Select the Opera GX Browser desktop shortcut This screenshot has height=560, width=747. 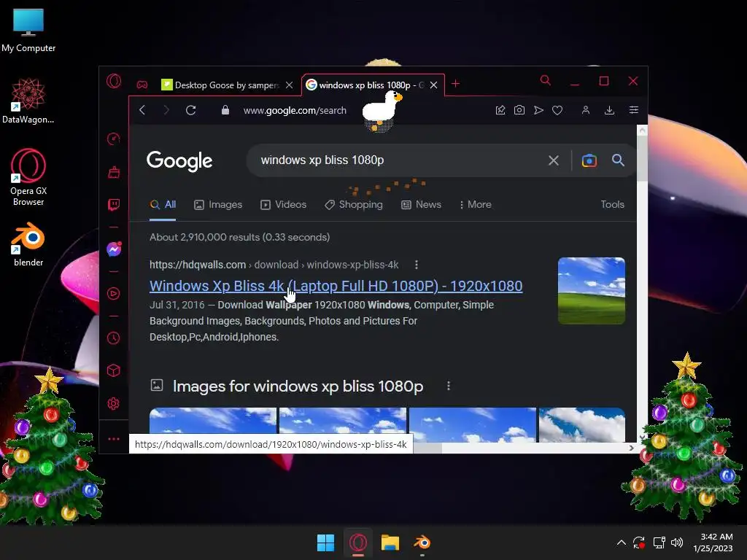[28, 177]
